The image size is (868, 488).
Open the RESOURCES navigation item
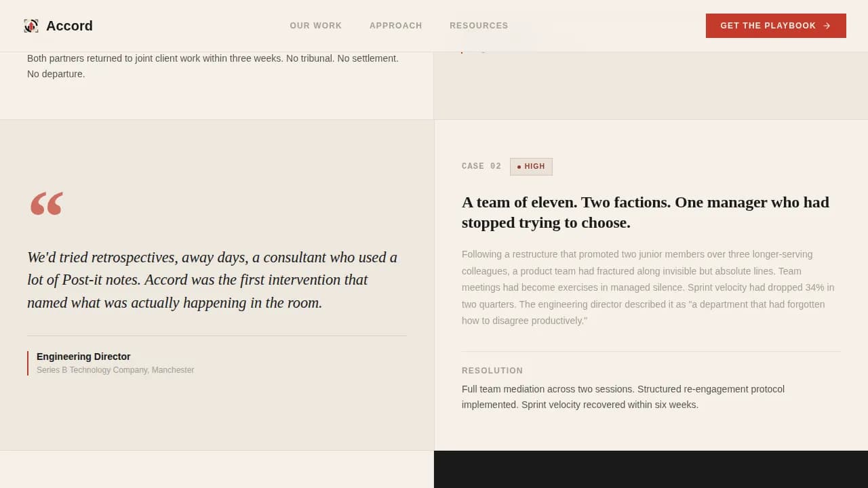point(479,26)
